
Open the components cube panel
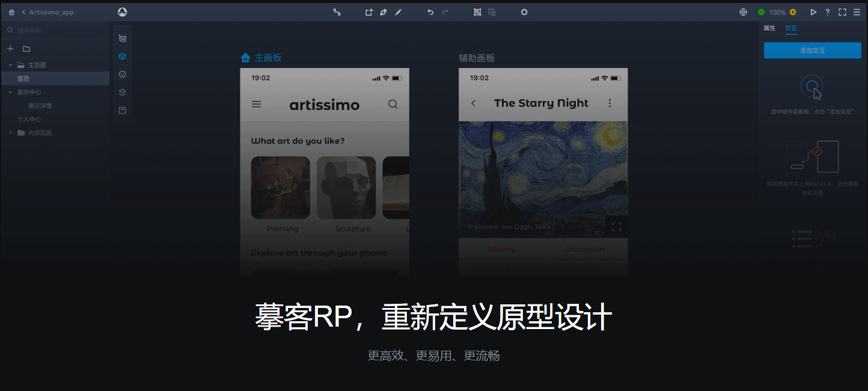point(123,56)
